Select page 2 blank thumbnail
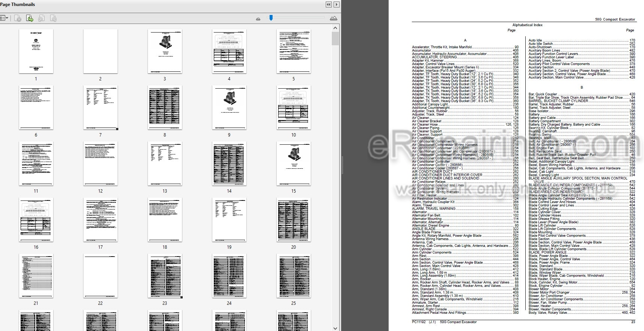This screenshot has width=644, height=331. click(100, 51)
